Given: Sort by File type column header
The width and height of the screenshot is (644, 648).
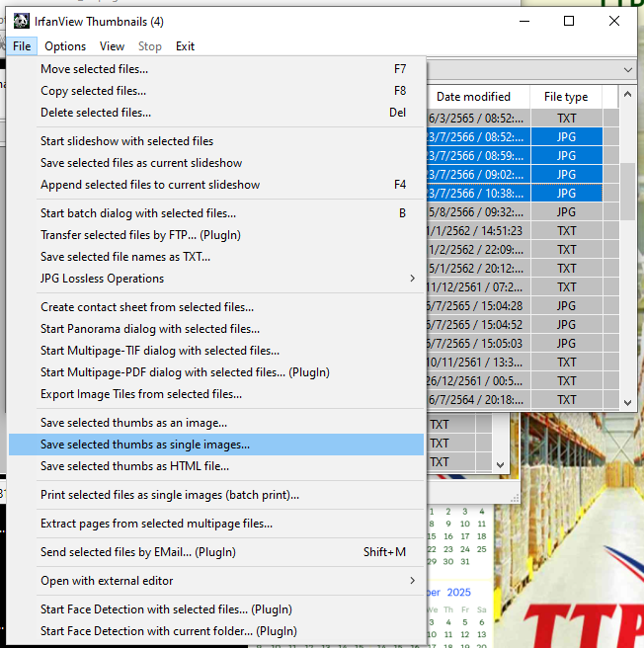Looking at the screenshot, I should [x=565, y=97].
